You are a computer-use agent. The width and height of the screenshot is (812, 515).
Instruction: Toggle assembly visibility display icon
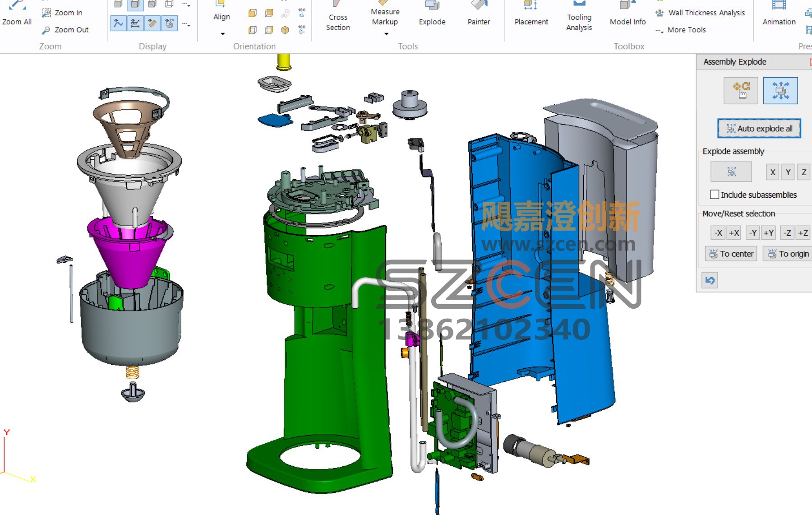pyautogui.click(x=170, y=23)
